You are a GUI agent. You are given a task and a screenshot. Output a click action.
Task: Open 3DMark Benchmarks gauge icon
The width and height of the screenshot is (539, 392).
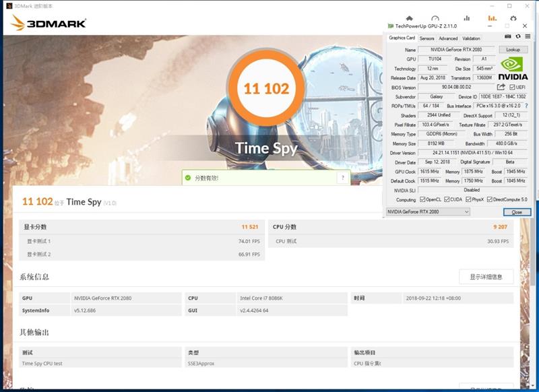(x=435, y=18)
